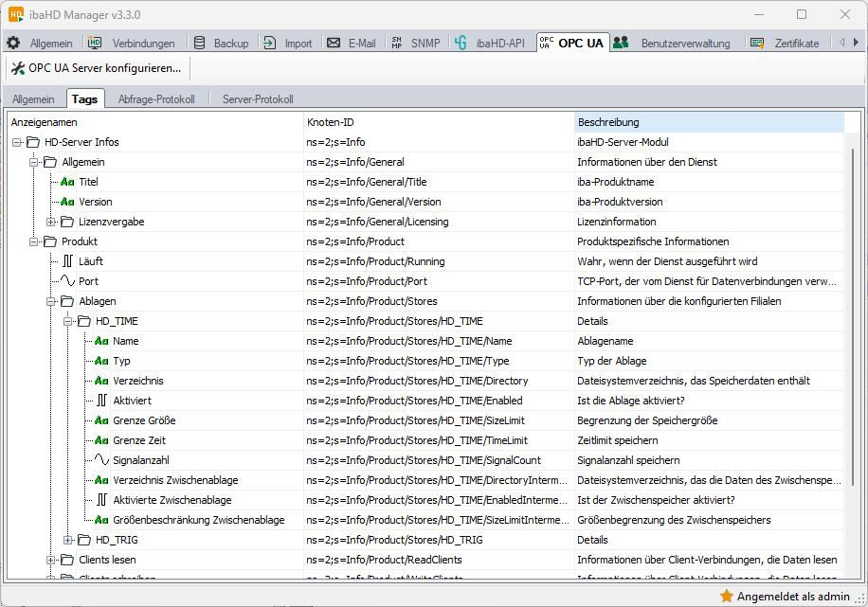Click the digital signal icon beside Läuft

point(67,261)
